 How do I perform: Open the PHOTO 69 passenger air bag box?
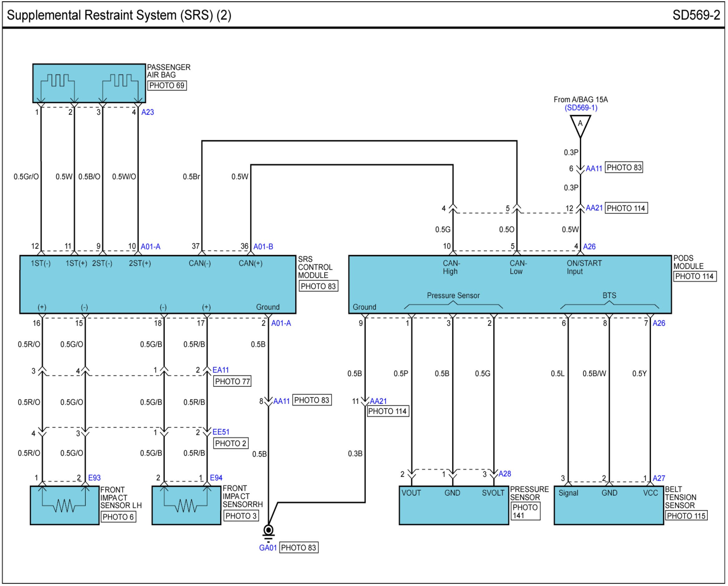click(x=167, y=85)
